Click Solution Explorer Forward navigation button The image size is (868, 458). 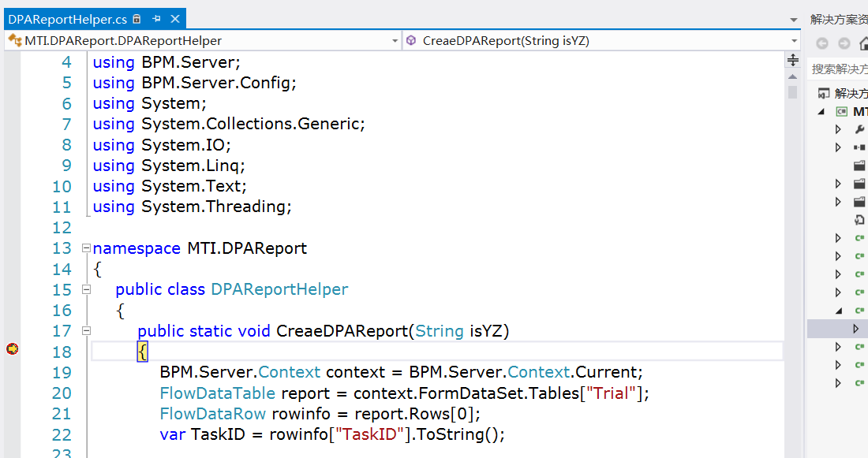point(844,43)
